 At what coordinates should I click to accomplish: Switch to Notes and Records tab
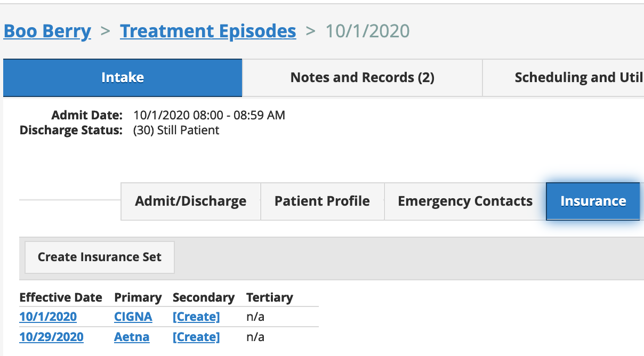click(362, 77)
